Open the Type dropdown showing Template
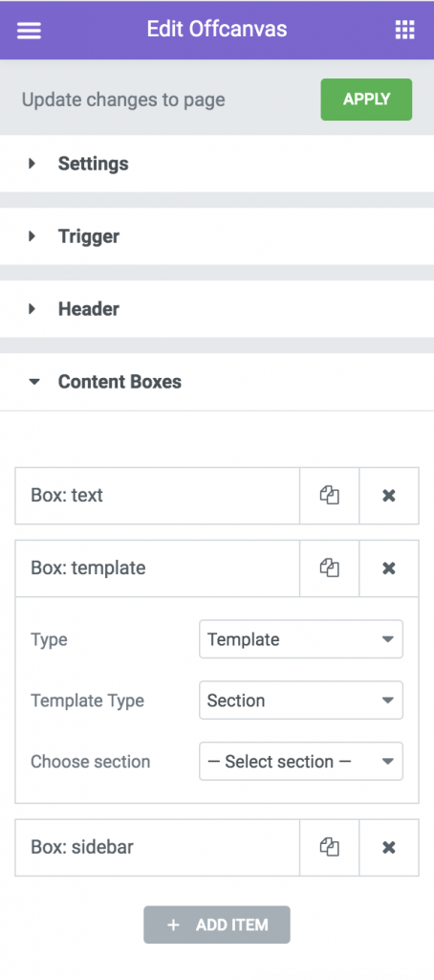 click(301, 639)
